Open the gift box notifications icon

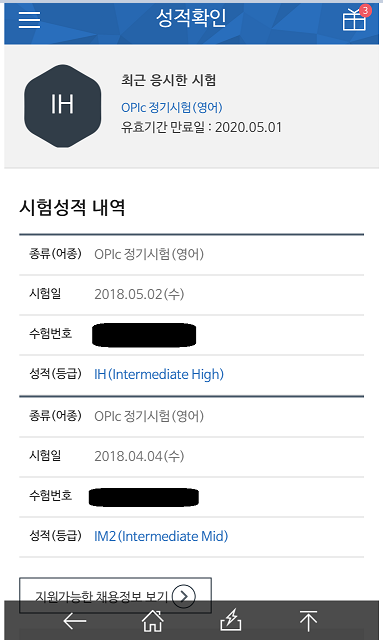coord(354,20)
